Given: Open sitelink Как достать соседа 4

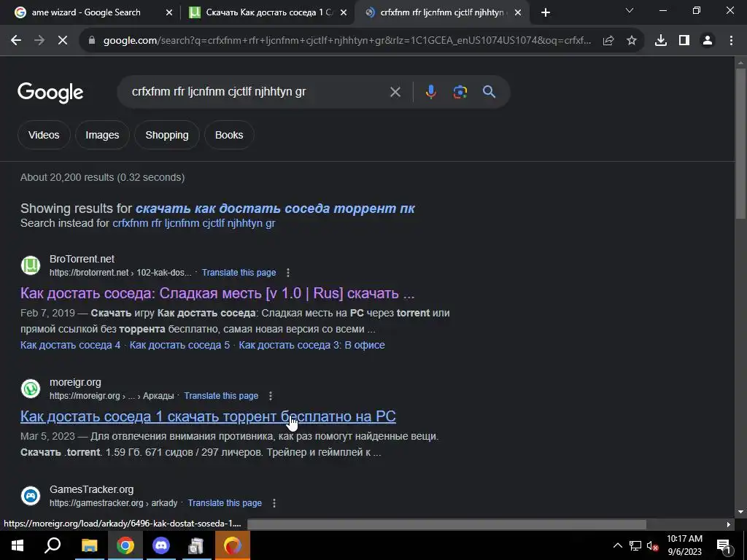Looking at the screenshot, I should pos(71,345).
